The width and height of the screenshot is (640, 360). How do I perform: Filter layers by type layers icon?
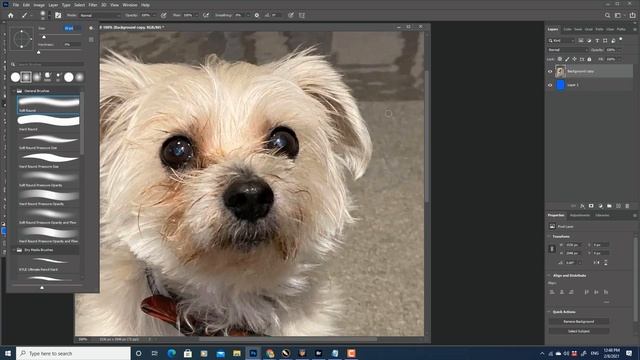[597, 40]
